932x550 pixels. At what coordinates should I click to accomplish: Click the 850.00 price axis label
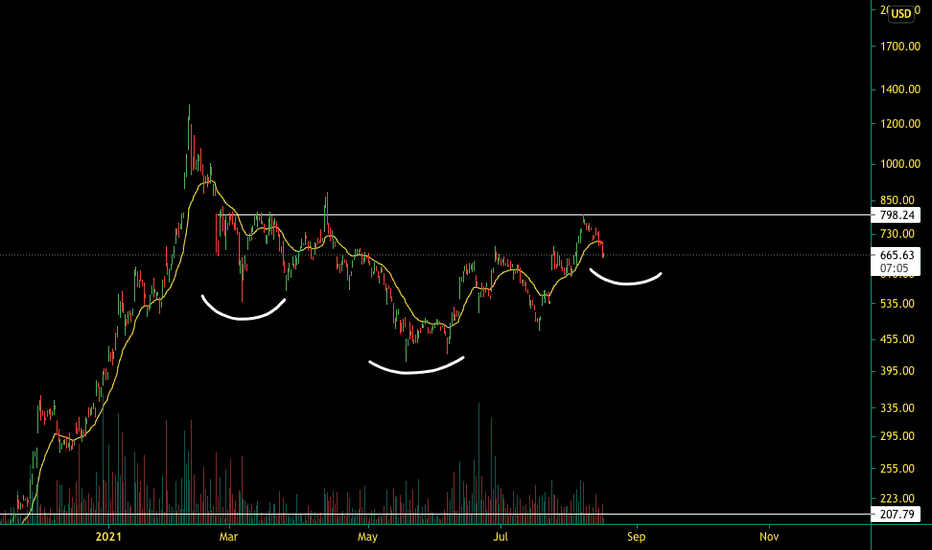point(897,200)
